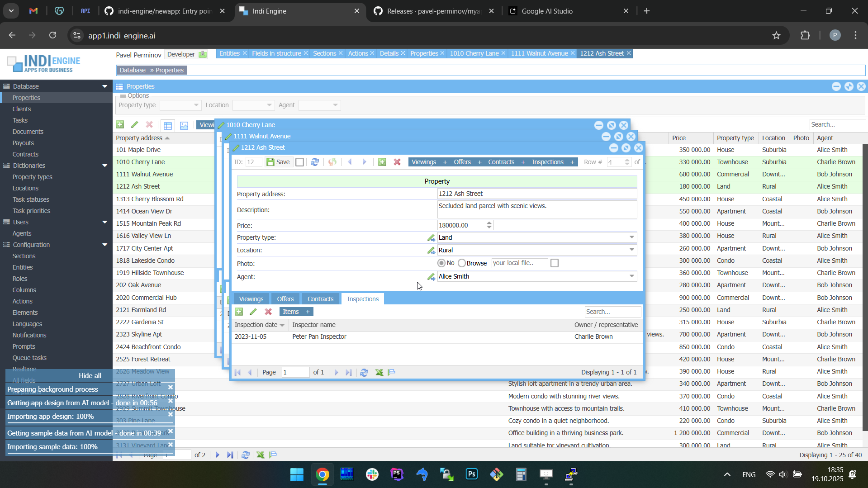Viewport: 868px width, 488px height.
Task: Select the No radio button for Photo
Action: click(x=441, y=263)
